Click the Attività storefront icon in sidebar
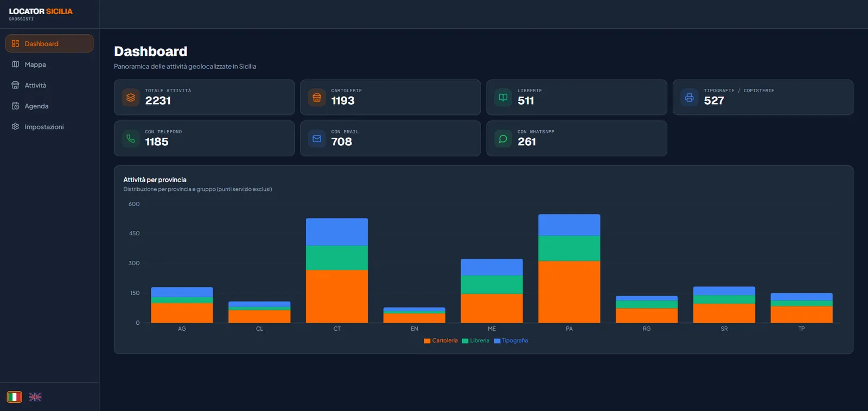Image resolution: width=868 pixels, height=411 pixels. [x=15, y=85]
